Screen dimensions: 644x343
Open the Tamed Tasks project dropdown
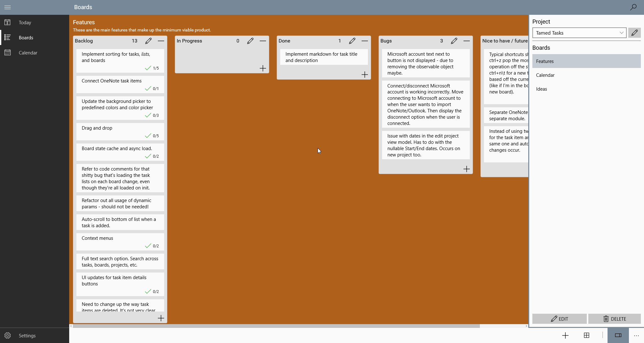point(579,33)
